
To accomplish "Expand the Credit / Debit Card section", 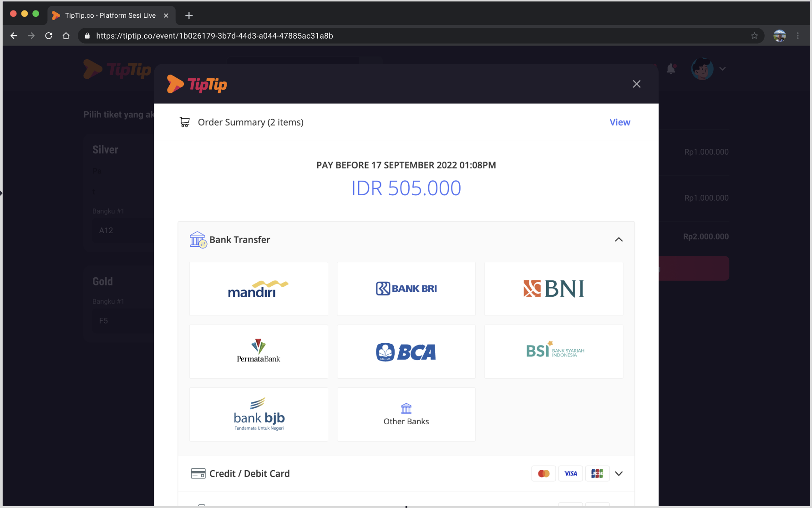I will tap(619, 473).
